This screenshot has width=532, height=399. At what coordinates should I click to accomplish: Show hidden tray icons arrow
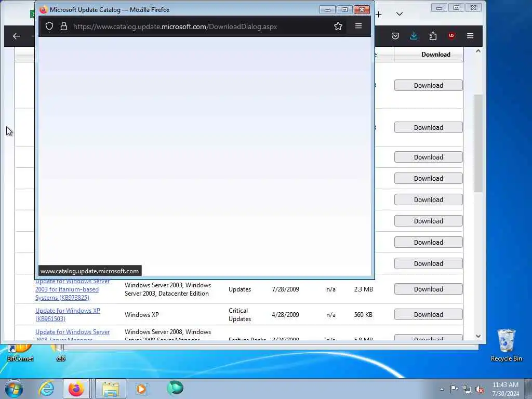click(x=442, y=389)
